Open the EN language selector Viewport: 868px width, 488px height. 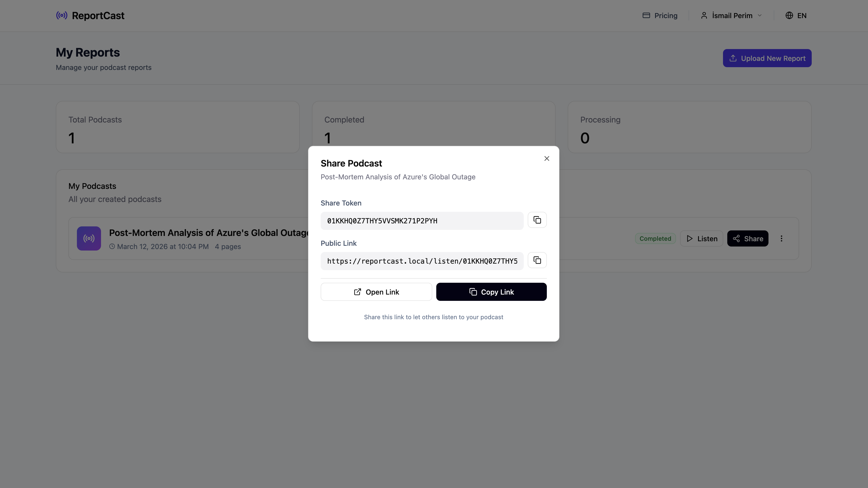click(802, 16)
